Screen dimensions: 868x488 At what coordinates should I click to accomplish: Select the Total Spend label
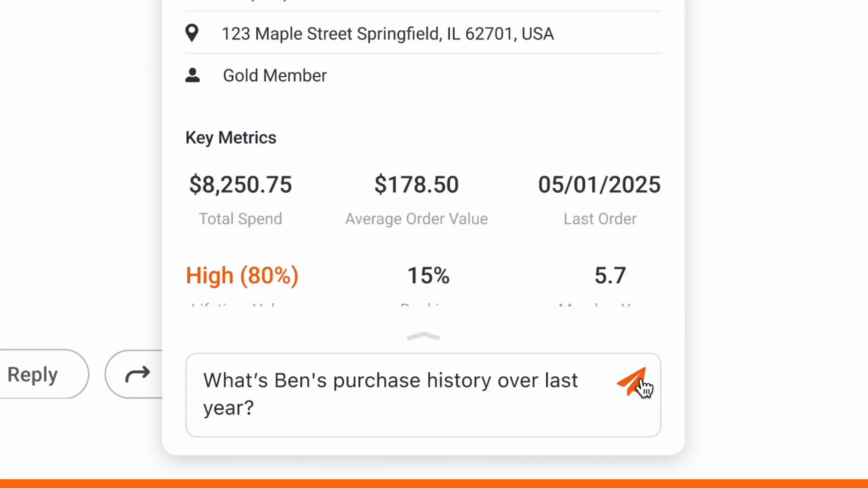[241, 219]
